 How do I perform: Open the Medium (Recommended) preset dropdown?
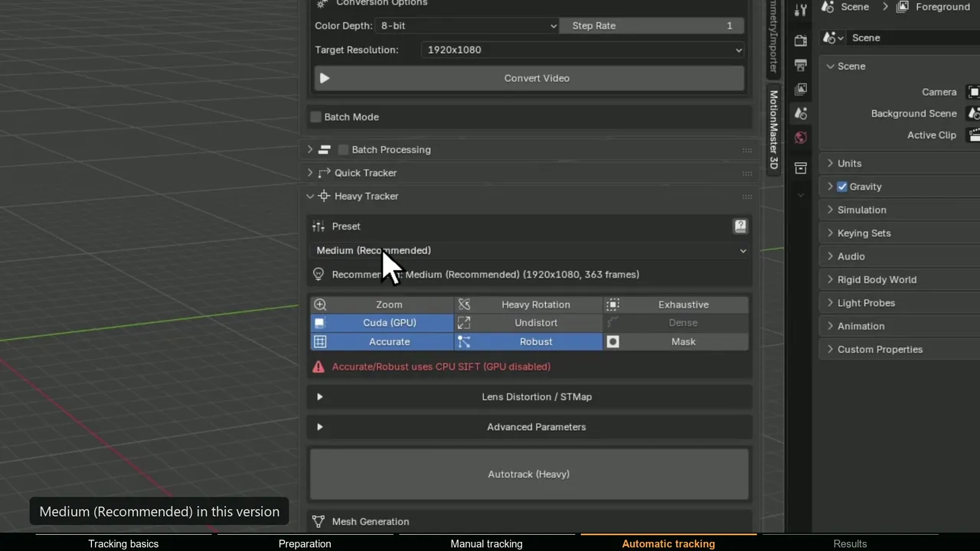(531, 250)
